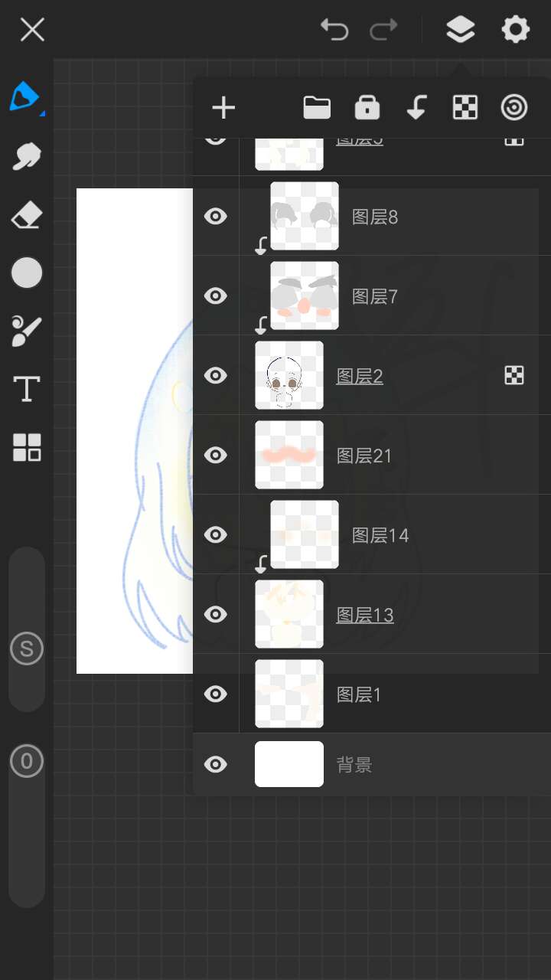Open the color picker circle
The image size is (551, 980).
27,273
